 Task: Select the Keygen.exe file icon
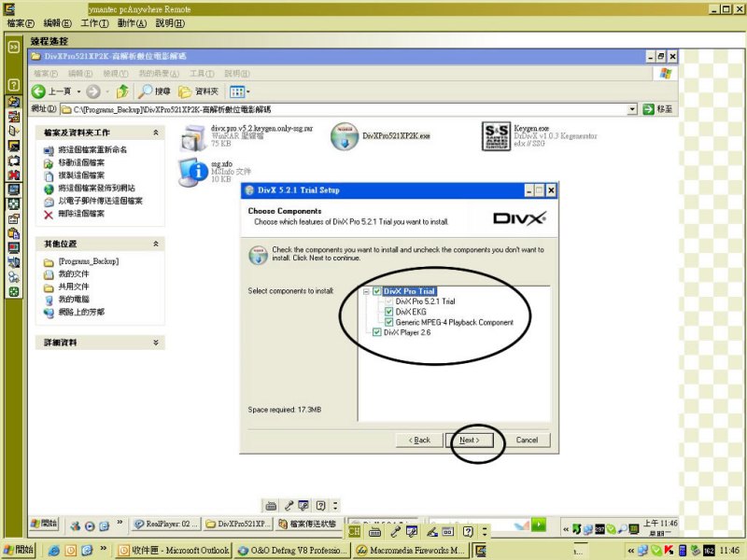pos(496,136)
